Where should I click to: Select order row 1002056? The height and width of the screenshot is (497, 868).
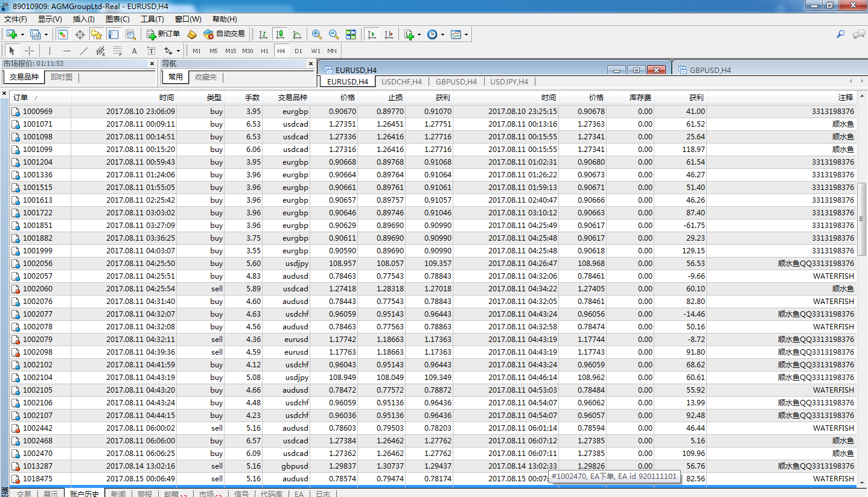click(433, 263)
